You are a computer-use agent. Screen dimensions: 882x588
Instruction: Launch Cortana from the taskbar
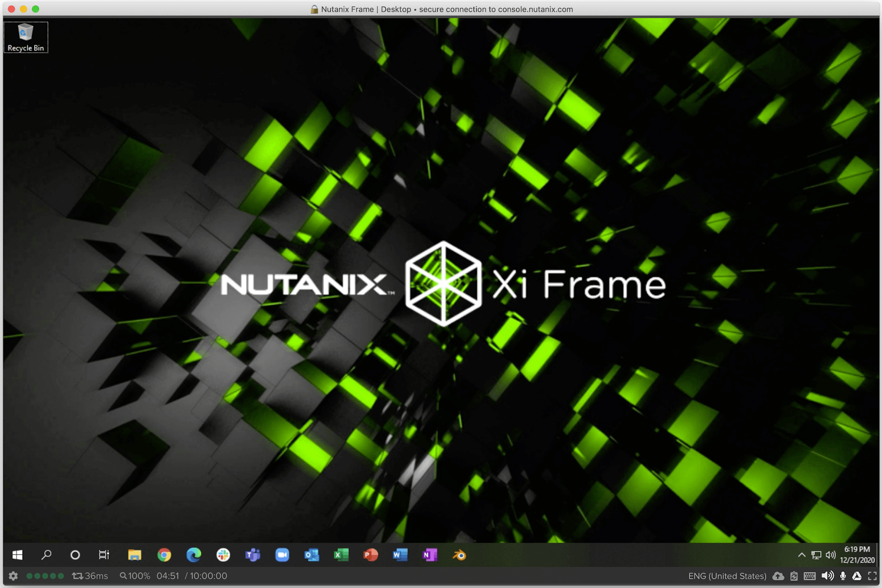point(75,555)
